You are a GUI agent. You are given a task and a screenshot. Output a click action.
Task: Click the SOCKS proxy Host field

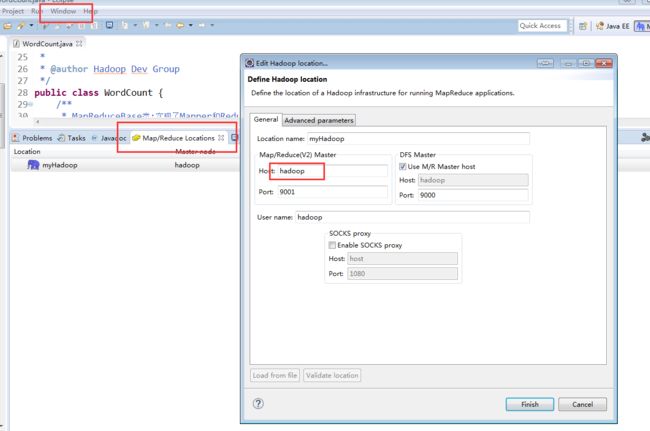pyautogui.click(x=402, y=259)
